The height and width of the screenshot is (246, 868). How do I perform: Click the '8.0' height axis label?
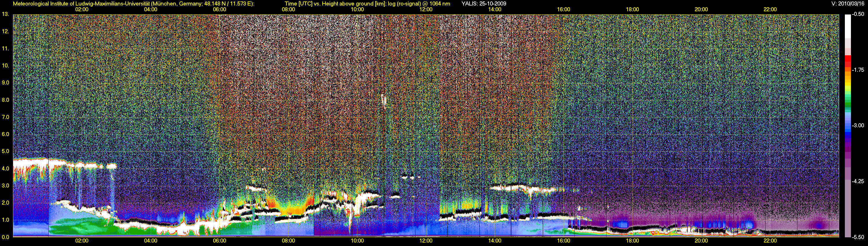[5, 100]
